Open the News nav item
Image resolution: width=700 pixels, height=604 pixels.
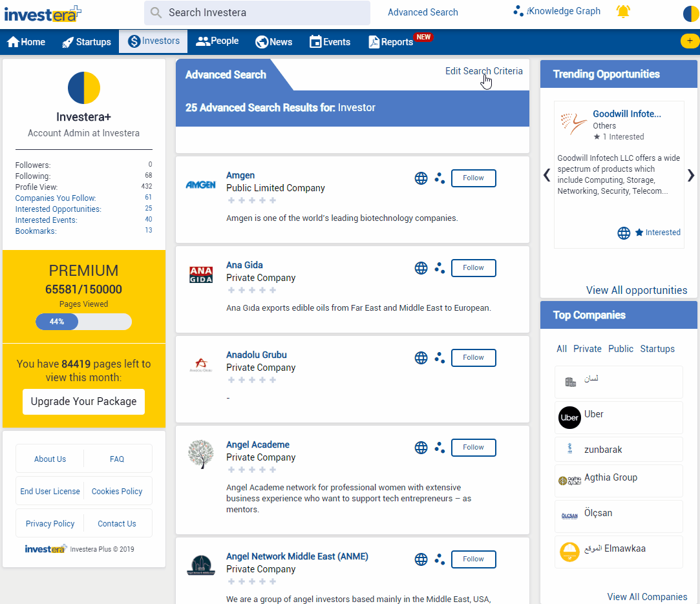(273, 42)
